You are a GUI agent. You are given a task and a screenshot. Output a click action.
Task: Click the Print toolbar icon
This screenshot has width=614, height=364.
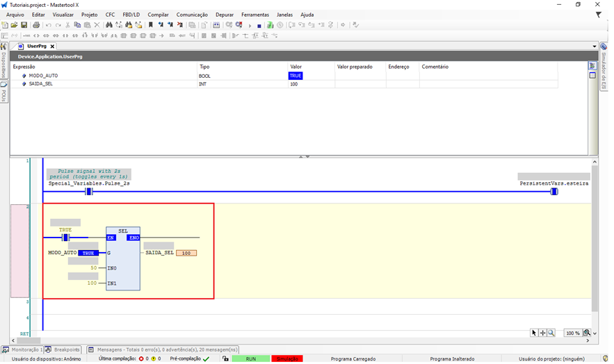point(36,25)
